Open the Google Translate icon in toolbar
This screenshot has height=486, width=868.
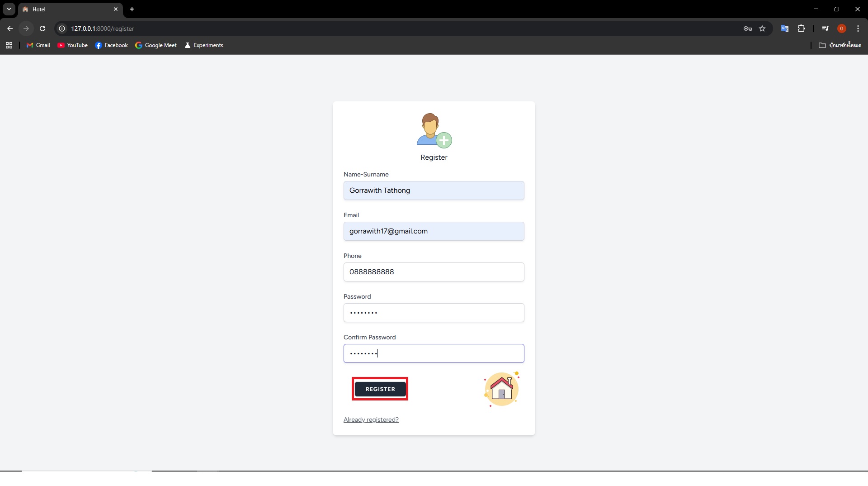(x=785, y=29)
